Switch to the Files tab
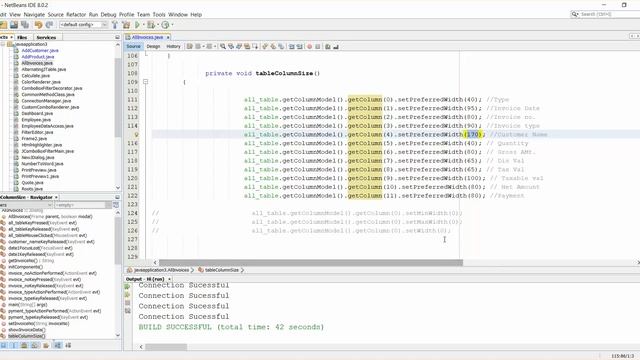The width and height of the screenshot is (640, 360). (x=22, y=37)
